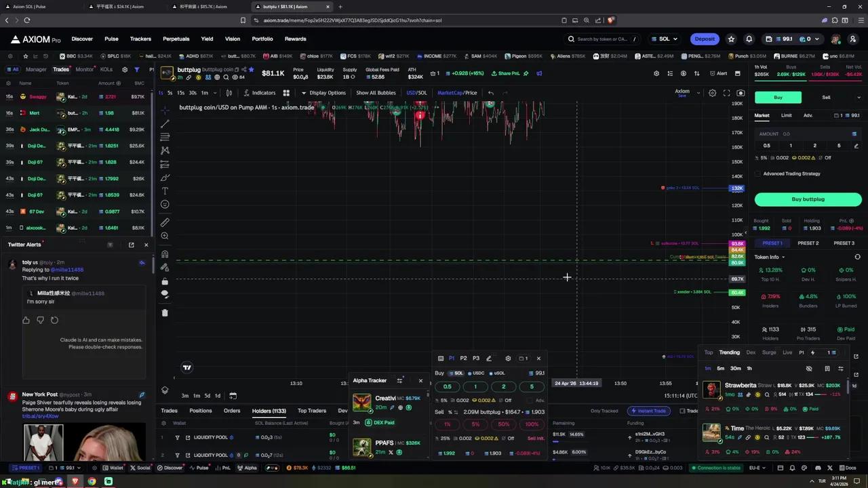Select the PRESET 2 button
The height and width of the screenshot is (488, 868).
click(808, 243)
